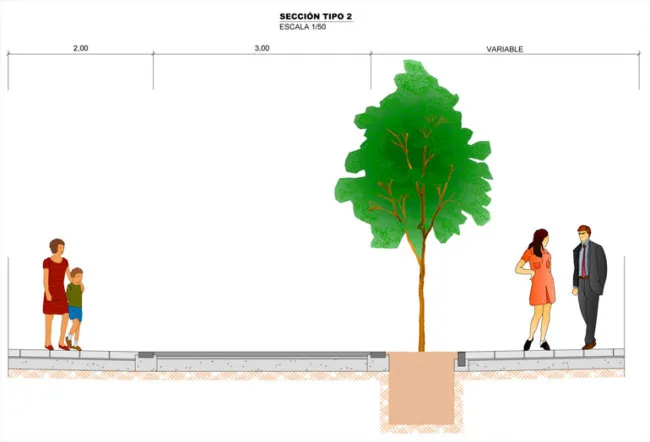Select the 3,00 dimension value

pos(262,48)
